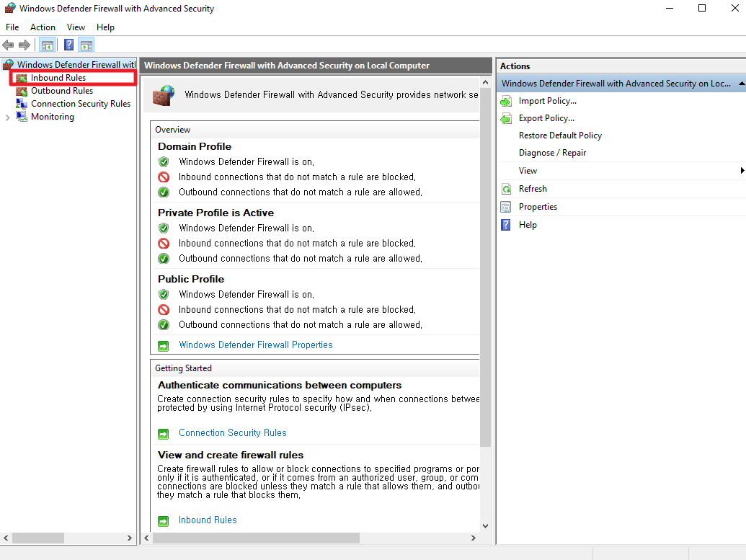Click center pane vertical scrollbar thumb

click(485, 267)
